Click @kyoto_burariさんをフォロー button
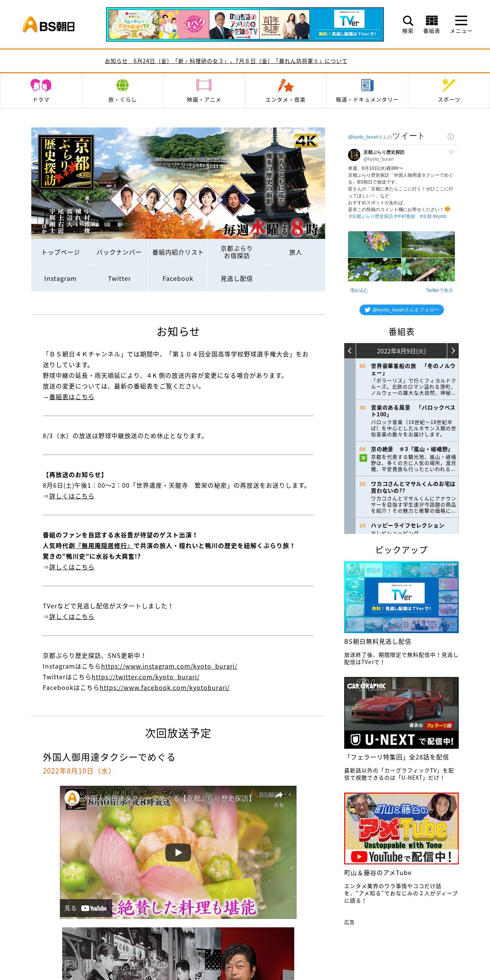Viewport: 490px width, 980px height. (401, 310)
